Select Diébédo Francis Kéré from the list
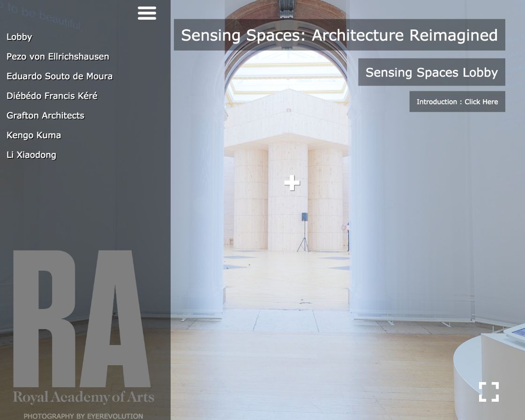 [x=52, y=96]
